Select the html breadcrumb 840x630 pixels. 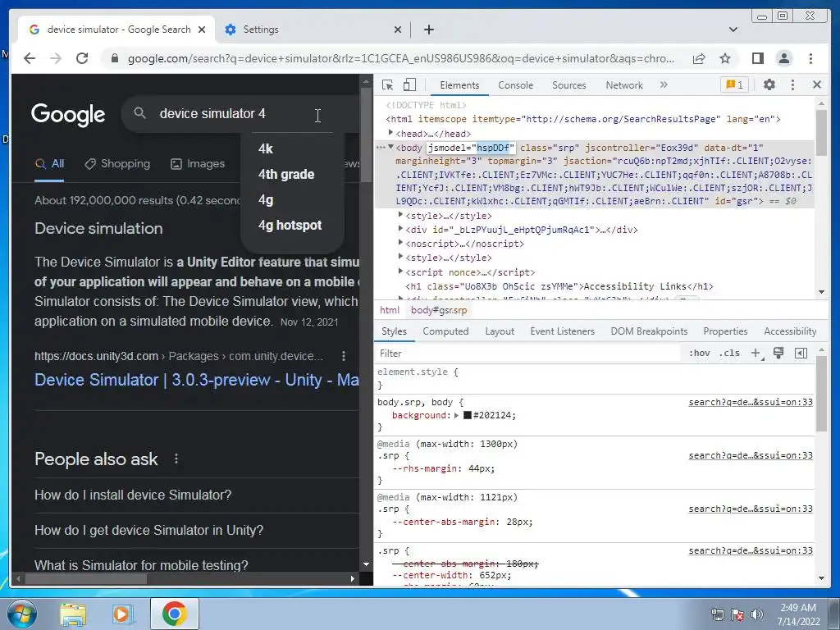click(390, 310)
